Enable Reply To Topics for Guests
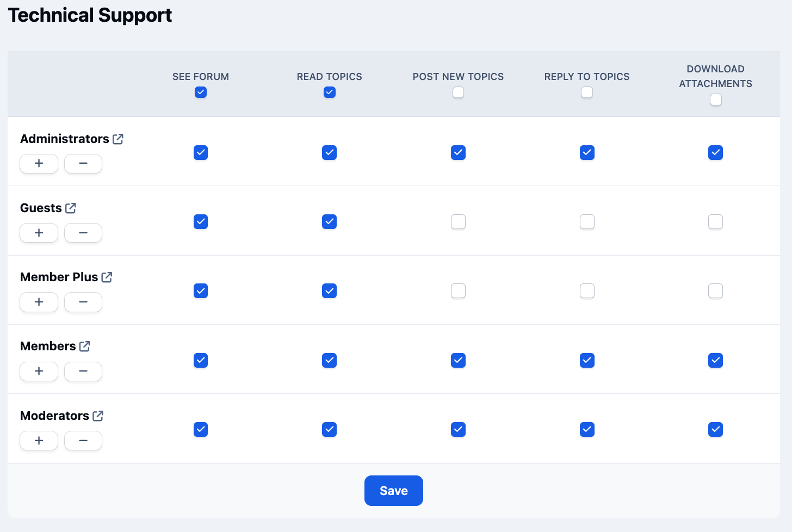 click(x=587, y=222)
